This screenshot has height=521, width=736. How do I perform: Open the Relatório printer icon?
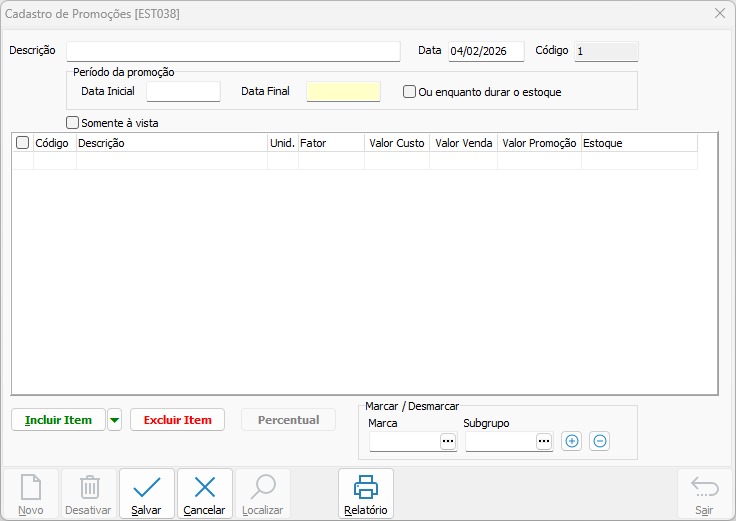click(366, 488)
